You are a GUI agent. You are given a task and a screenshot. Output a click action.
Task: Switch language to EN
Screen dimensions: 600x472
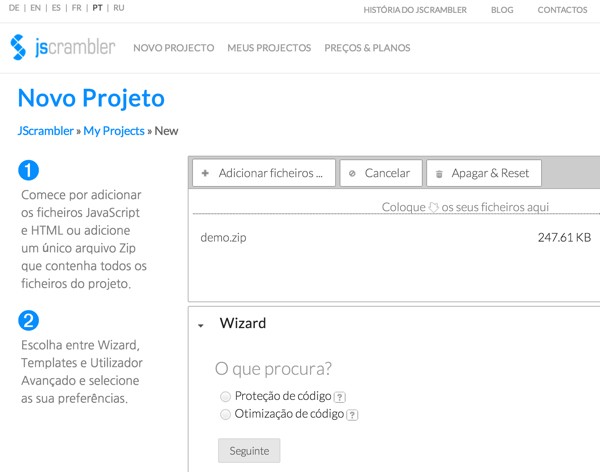coord(35,8)
